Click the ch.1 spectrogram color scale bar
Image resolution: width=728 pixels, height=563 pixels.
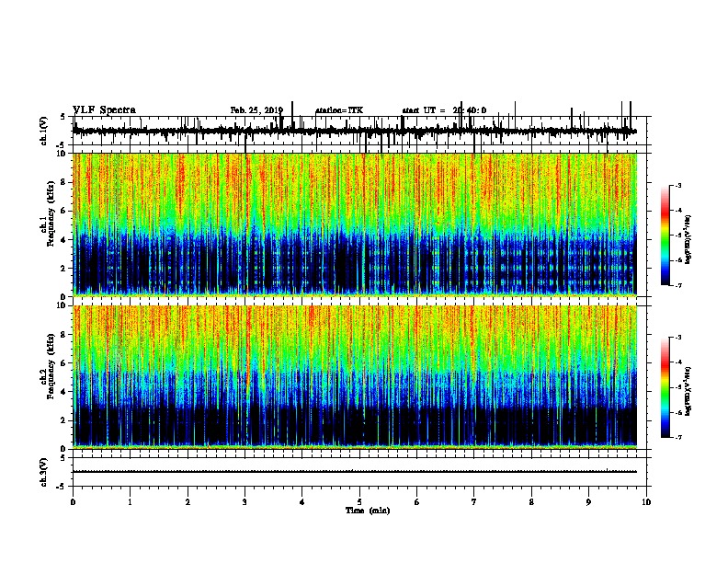click(x=665, y=236)
